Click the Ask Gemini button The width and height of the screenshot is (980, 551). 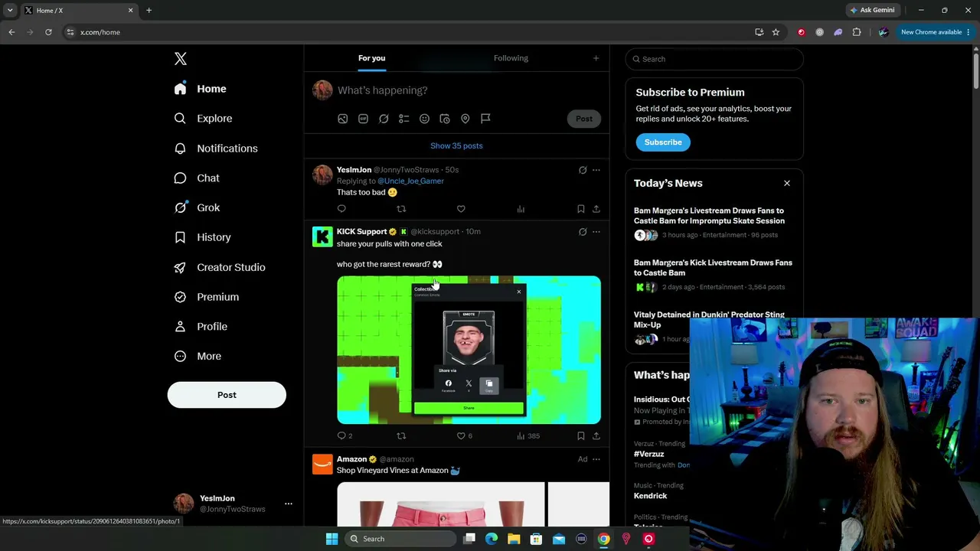click(872, 11)
